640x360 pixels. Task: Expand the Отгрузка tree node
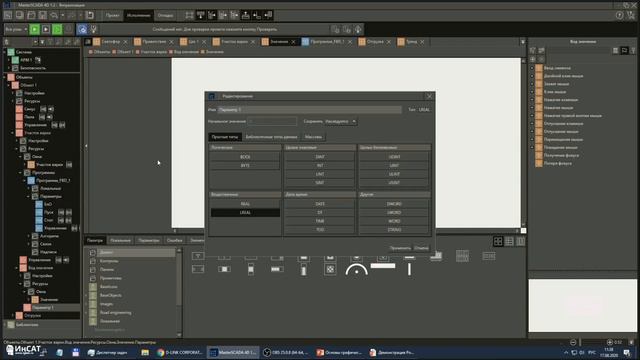point(13,316)
